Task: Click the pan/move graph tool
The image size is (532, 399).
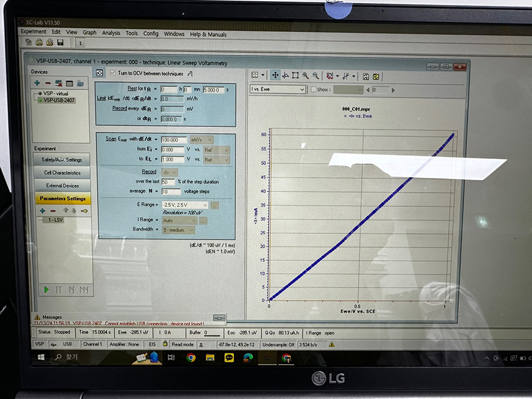Action: (275, 75)
